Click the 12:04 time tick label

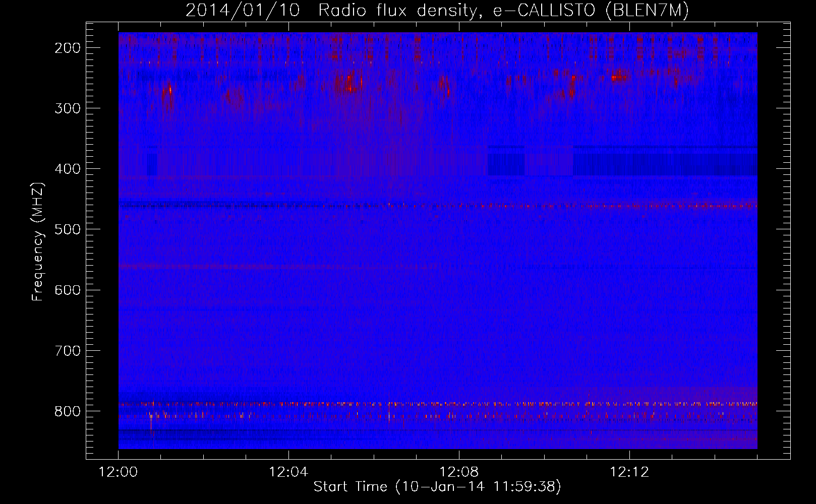coord(288,472)
